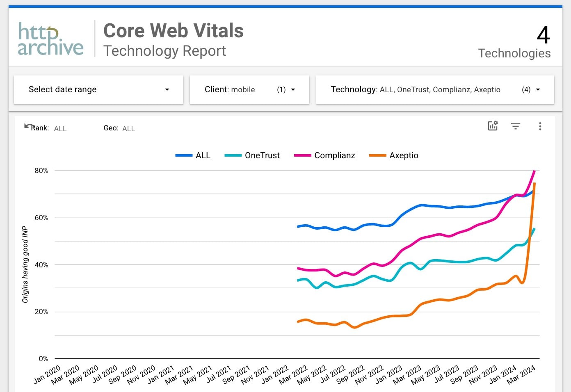Click the 0% y-axis label
The image size is (571, 392).
tap(43, 359)
